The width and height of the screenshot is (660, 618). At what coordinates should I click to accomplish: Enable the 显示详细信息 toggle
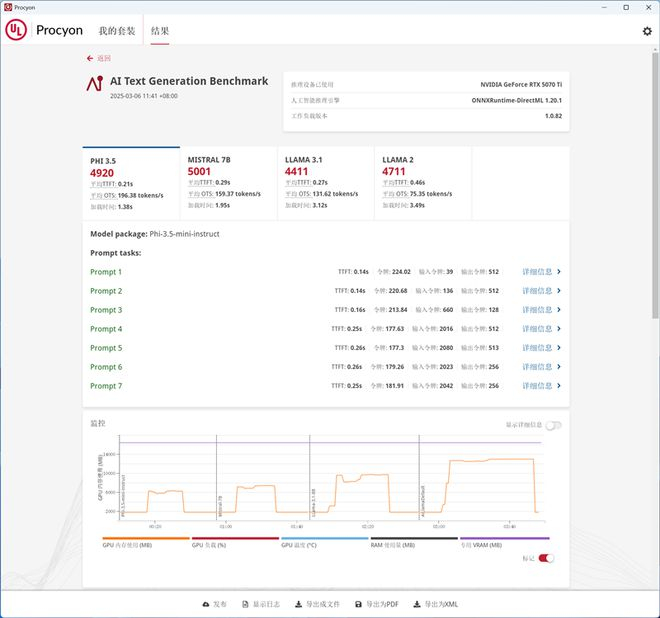pos(553,425)
